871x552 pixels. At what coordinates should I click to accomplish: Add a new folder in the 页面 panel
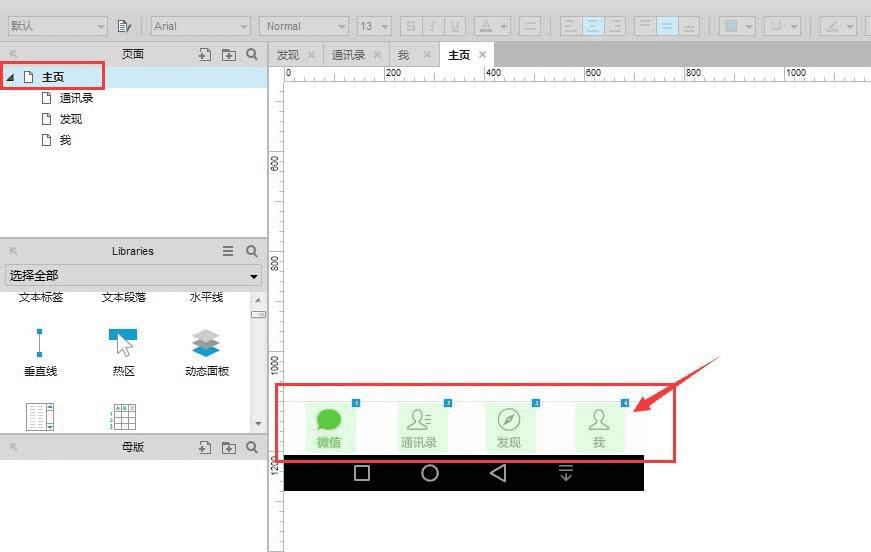[x=228, y=54]
